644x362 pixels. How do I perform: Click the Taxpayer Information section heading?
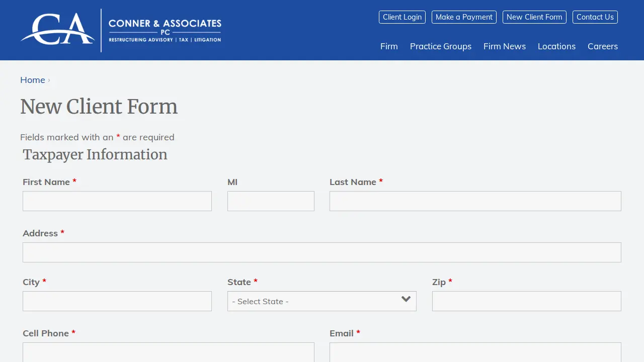click(x=95, y=154)
